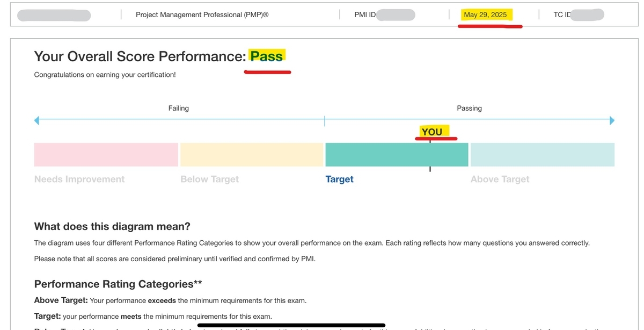
Task: Click the Target category label
Action: [339, 180]
